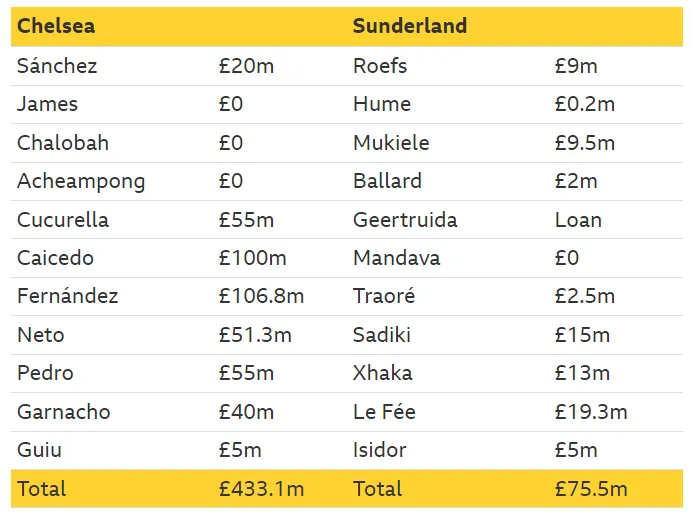Click Caicedo's £100m fee
This screenshot has height=513, width=693.
coord(252,258)
